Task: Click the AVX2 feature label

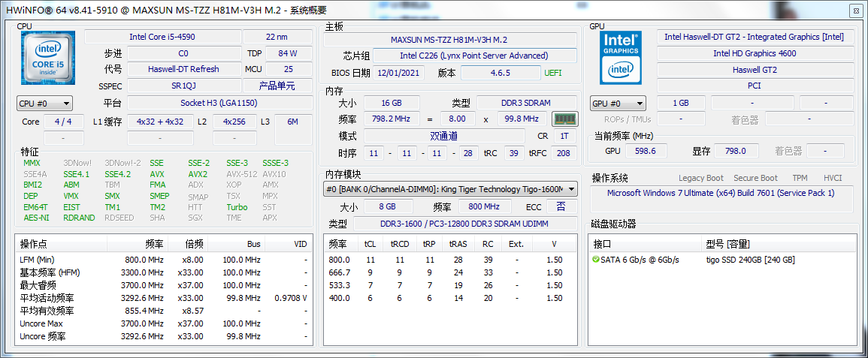Action: (198, 174)
